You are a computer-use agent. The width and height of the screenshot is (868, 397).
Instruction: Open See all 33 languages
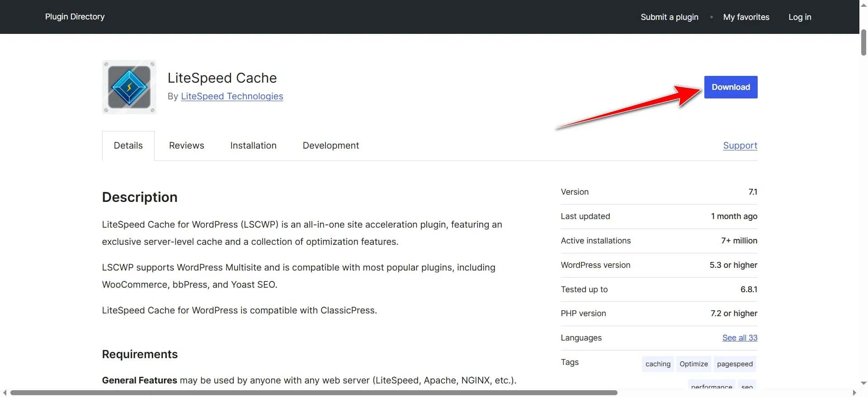click(x=740, y=338)
